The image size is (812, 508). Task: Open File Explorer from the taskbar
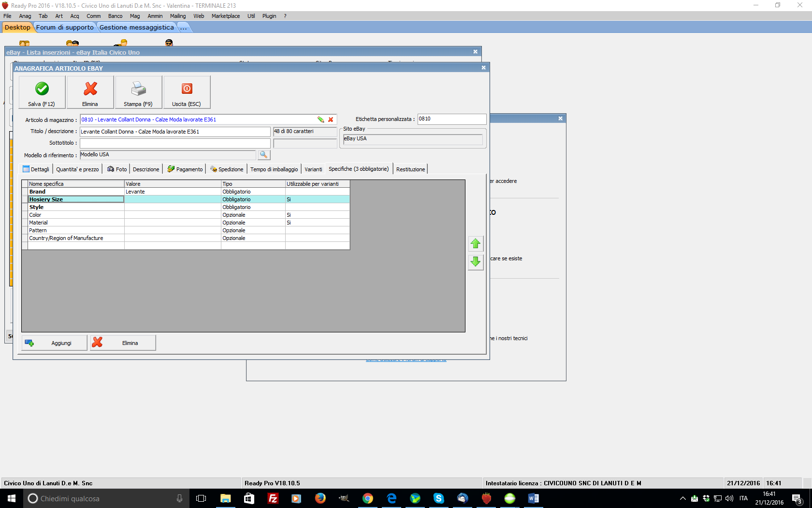click(x=226, y=498)
